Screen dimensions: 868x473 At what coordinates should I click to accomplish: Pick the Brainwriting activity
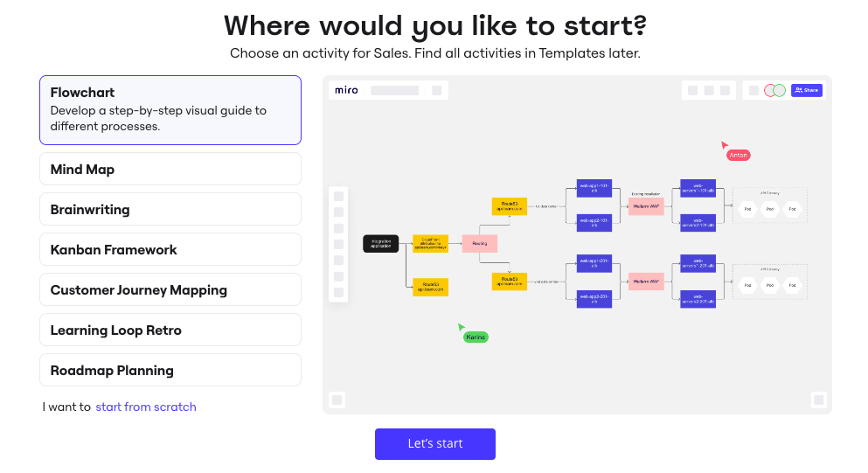coord(170,210)
